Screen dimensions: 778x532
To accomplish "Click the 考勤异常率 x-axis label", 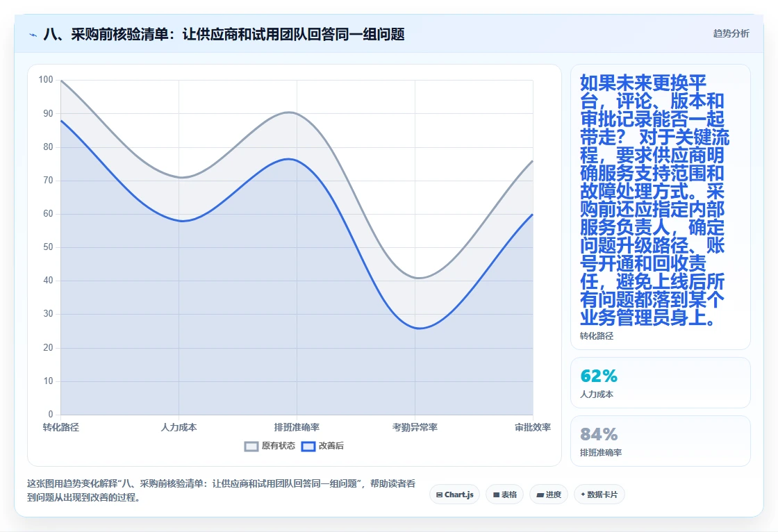I will (415, 427).
